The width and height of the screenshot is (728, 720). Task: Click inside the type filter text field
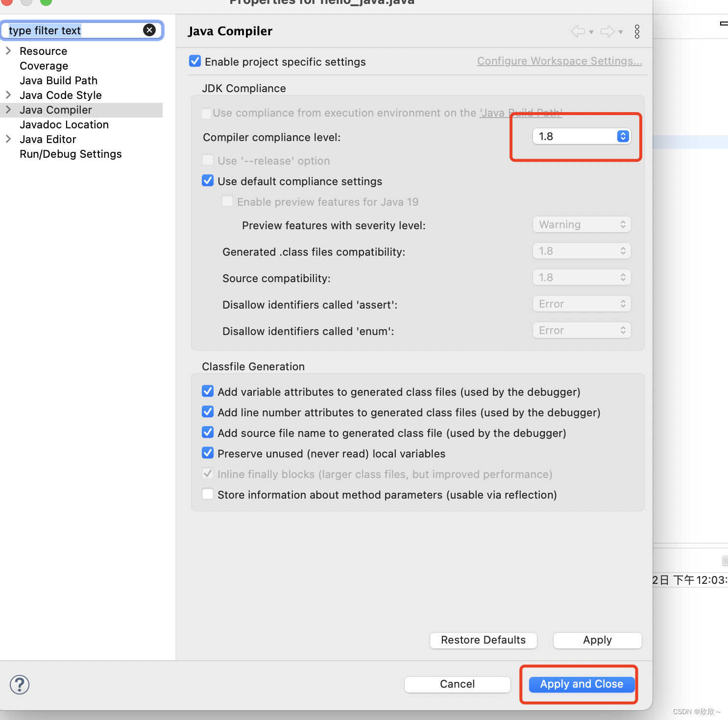point(73,30)
